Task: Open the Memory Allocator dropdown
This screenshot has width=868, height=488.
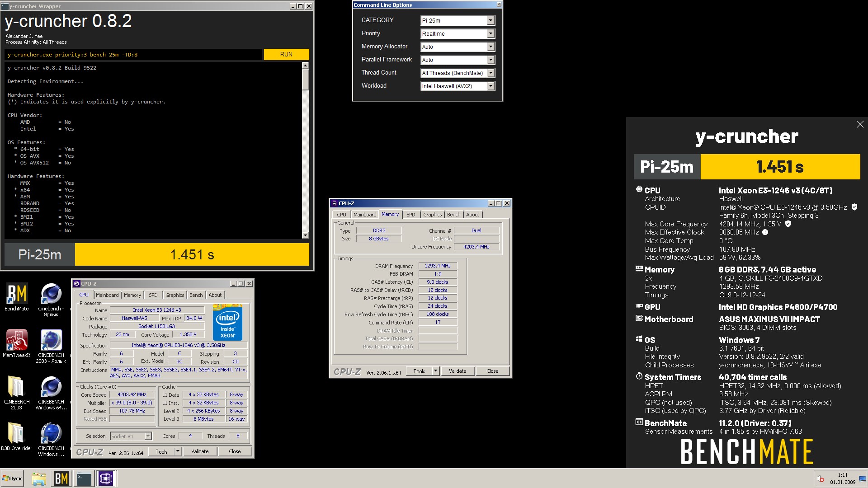Action: tap(491, 47)
